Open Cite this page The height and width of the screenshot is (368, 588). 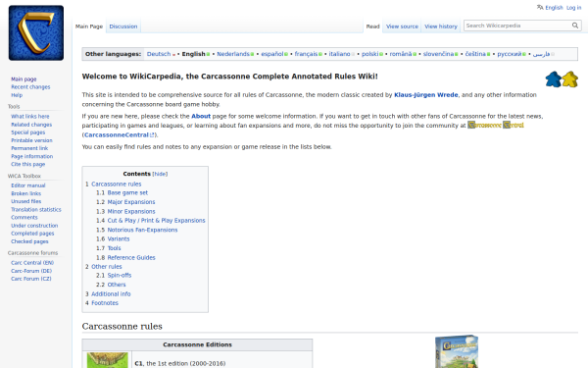pos(27,164)
